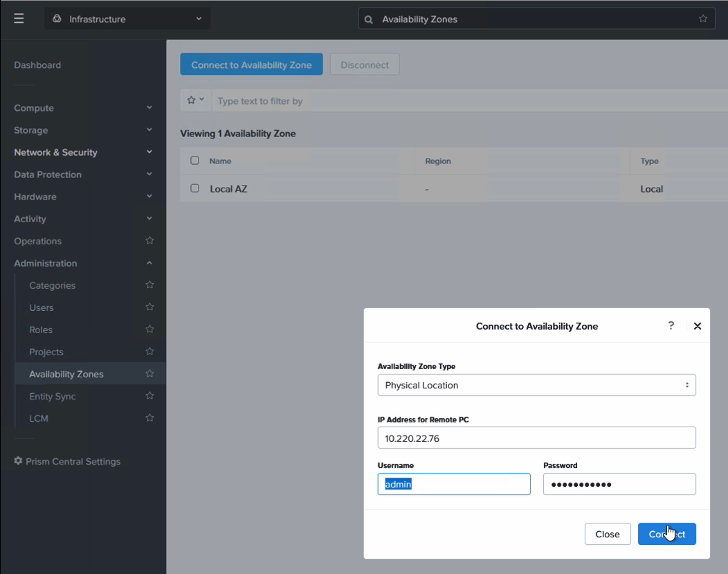
Task: Go to the Dashboard page
Action: [37, 65]
